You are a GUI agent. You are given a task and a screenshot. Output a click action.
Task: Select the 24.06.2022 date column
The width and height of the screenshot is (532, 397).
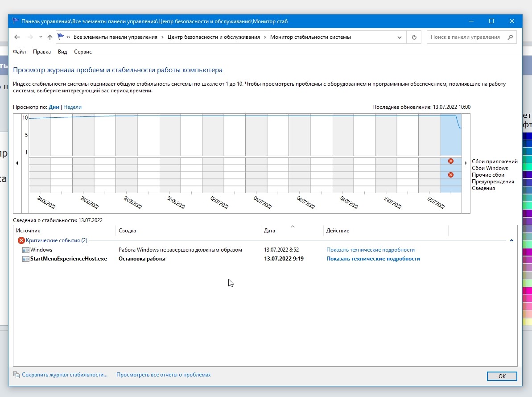pos(40,153)
